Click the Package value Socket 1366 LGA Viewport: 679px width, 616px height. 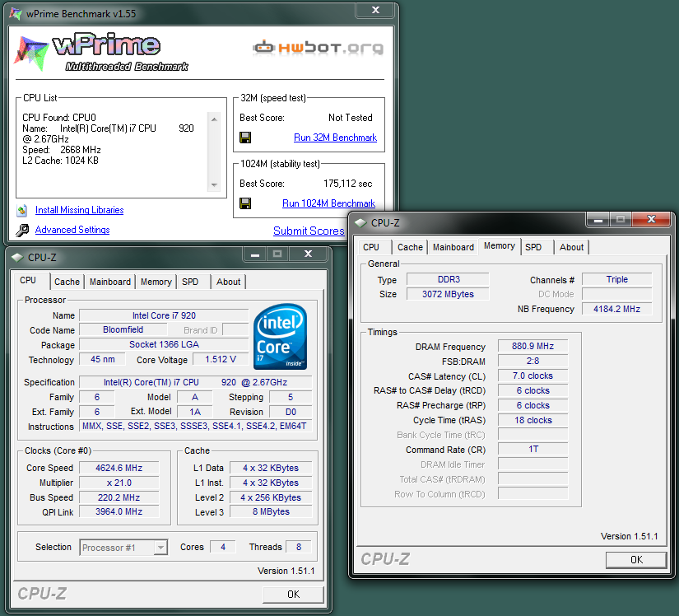[164, 345]
